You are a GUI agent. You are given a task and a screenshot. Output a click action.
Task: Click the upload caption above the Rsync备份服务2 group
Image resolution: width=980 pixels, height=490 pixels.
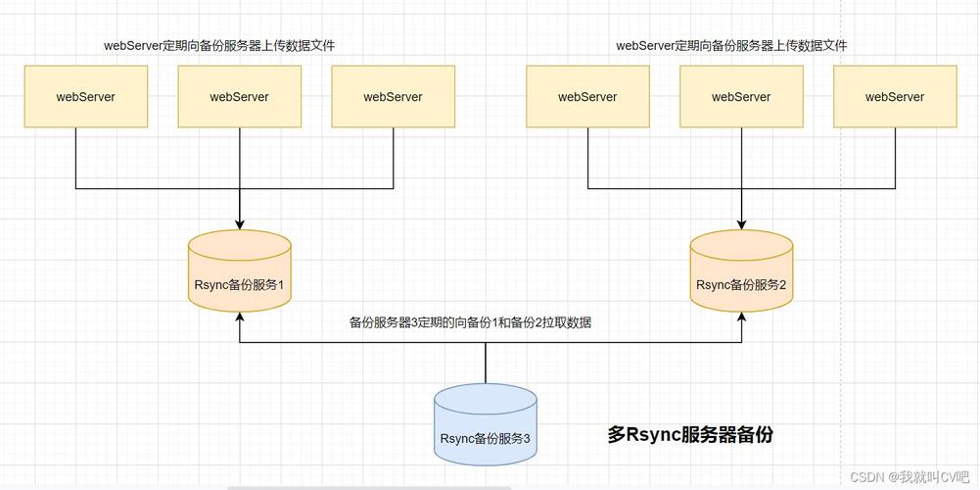tap(731, 46)
